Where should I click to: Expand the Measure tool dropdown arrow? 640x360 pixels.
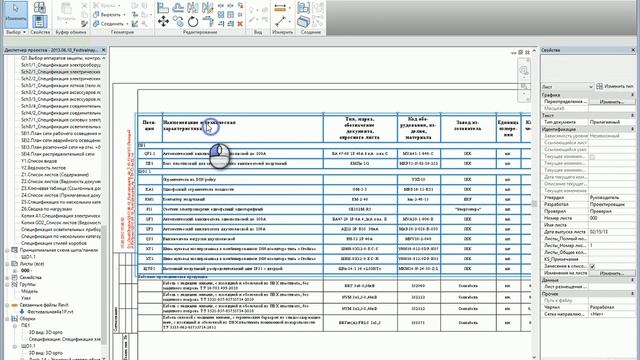point(289,7)
